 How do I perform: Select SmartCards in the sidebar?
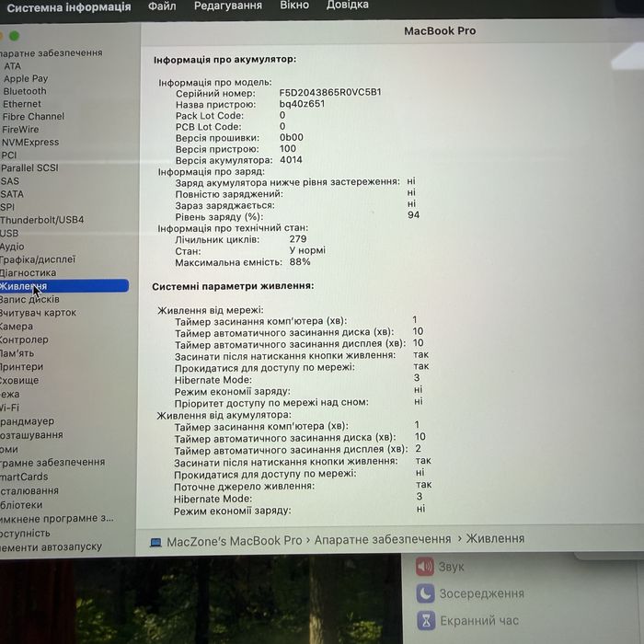coord(24,477)
